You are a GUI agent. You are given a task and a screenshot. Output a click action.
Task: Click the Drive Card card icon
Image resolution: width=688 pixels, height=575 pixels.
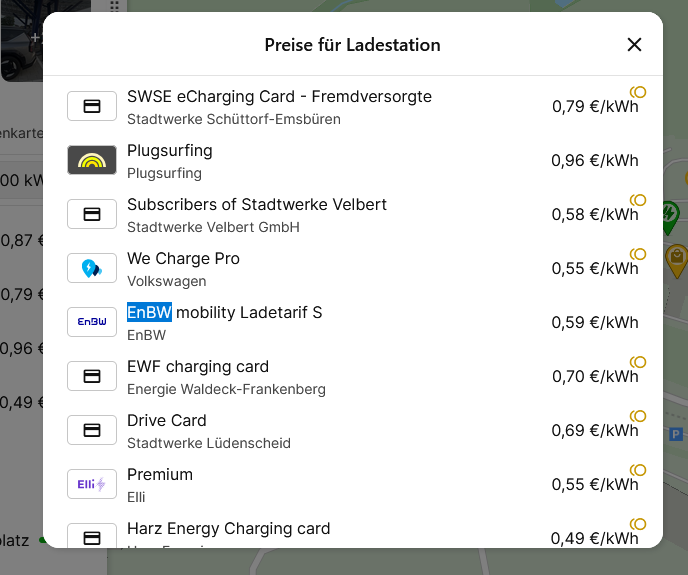click(92, 430)
